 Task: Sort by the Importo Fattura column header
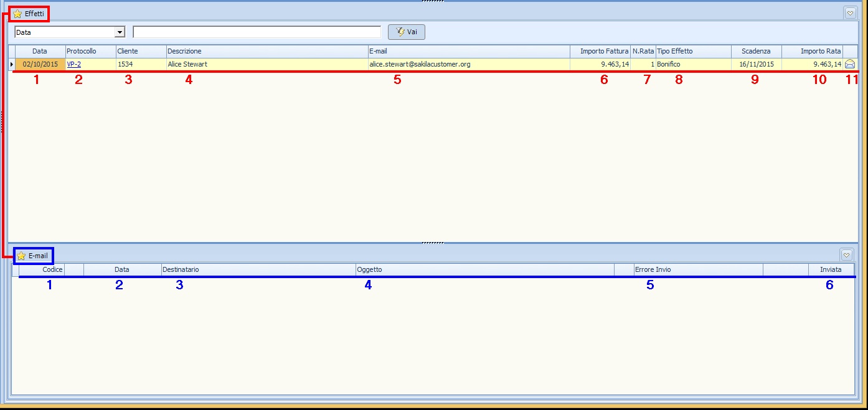(600, 51)
